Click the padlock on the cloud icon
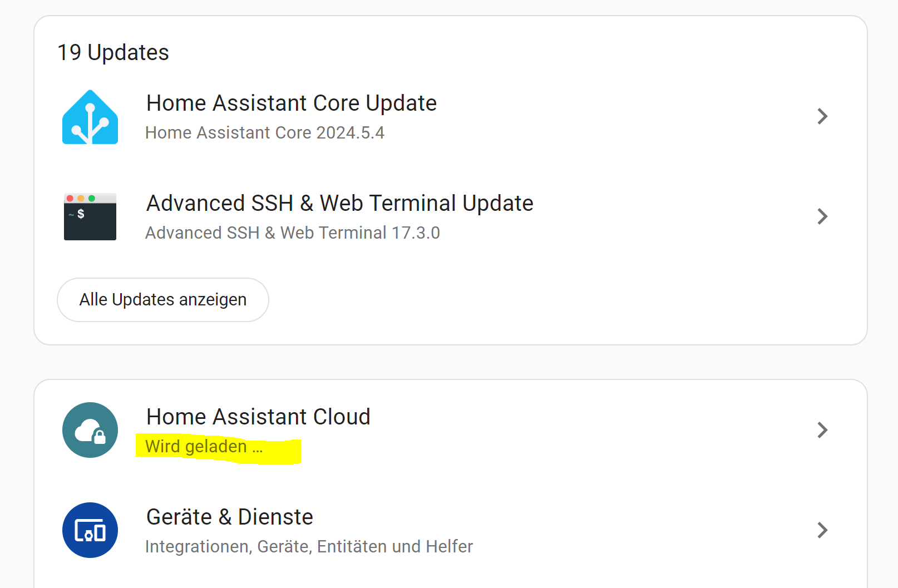898x588 pixels. tap(100, 437)
